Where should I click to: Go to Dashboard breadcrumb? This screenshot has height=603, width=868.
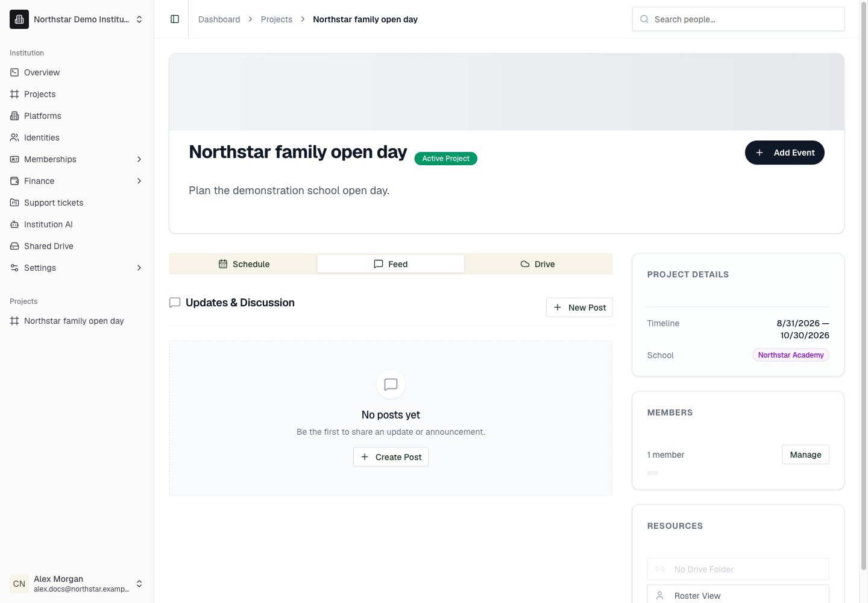tap(219, 19)
